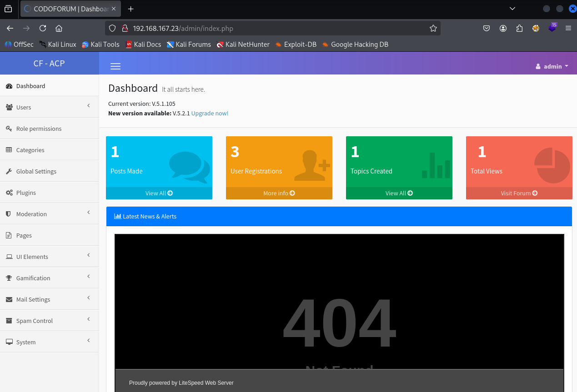Open the Pages sidebar menu item
This screenshot has height=392, width=577.
[x=24, y=235]
